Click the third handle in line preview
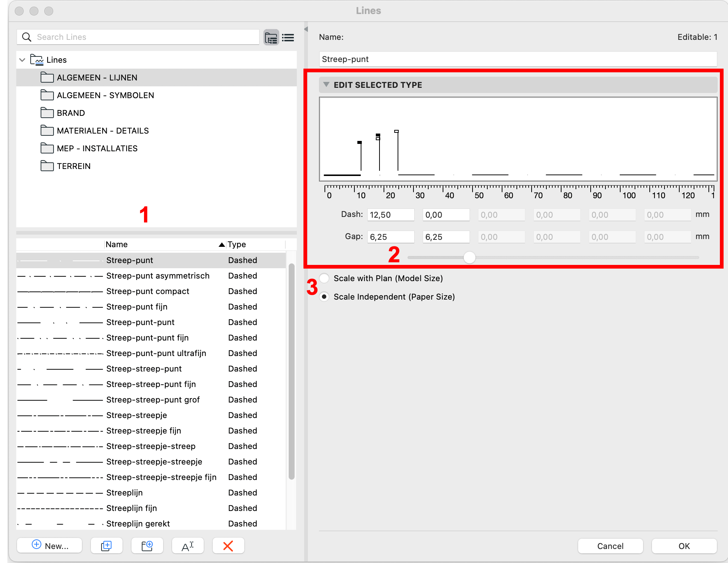This screenshot has width=728, height=563. (396, 131)
